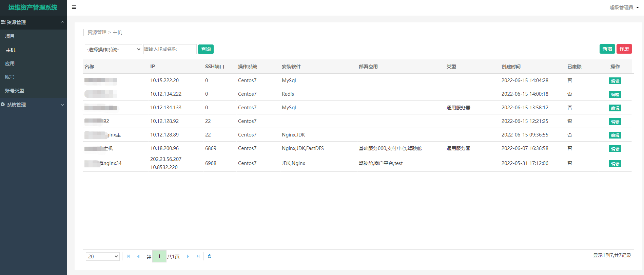Open the 选择操作系统 dropdown
The image size is (644, 275).
113,49
